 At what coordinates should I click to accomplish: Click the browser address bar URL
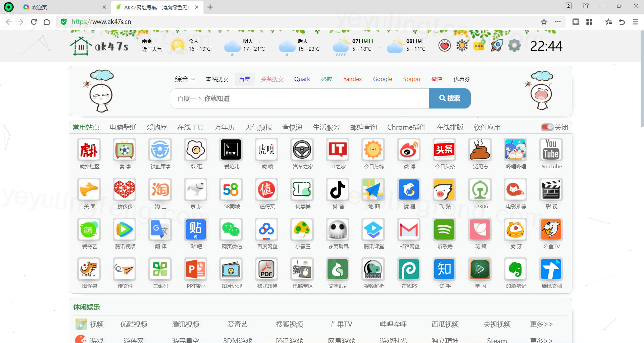point(101,22)
